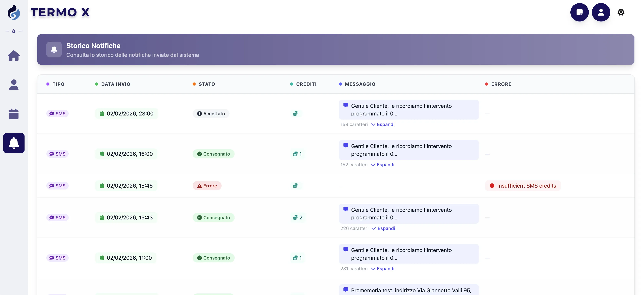
Task: Open the Calendar section from sidebar
Action: point(14,114)
